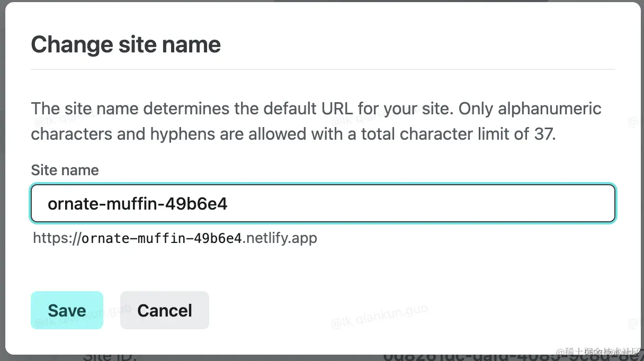Click the "Site name" field label

tap(65, 170)
